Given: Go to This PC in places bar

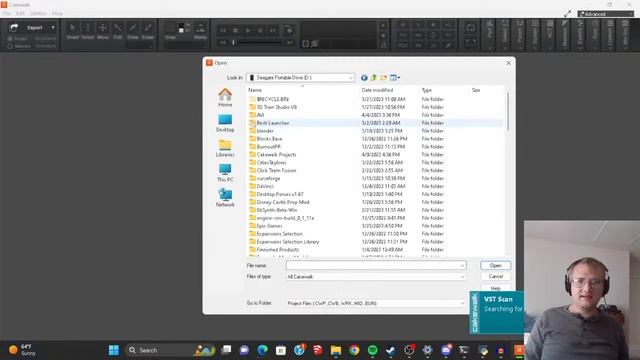Looking at the screenshot, I should pos(225,173).
